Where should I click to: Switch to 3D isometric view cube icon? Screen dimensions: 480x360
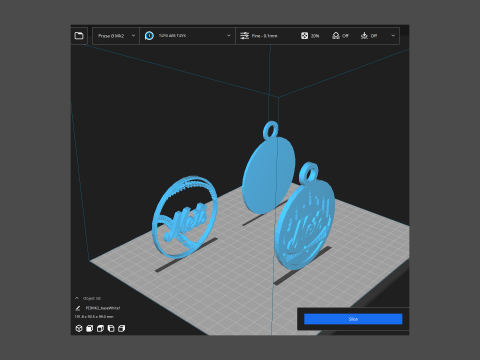pos(79,328)
